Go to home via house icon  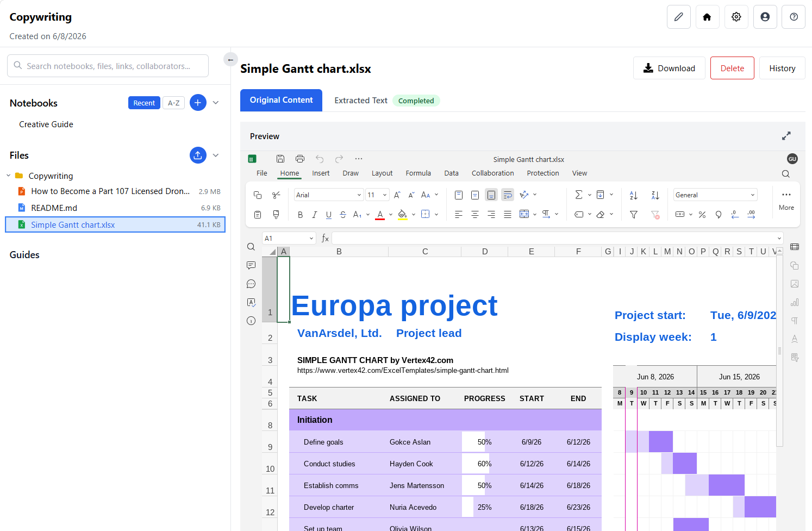click(x=707, y=17)
